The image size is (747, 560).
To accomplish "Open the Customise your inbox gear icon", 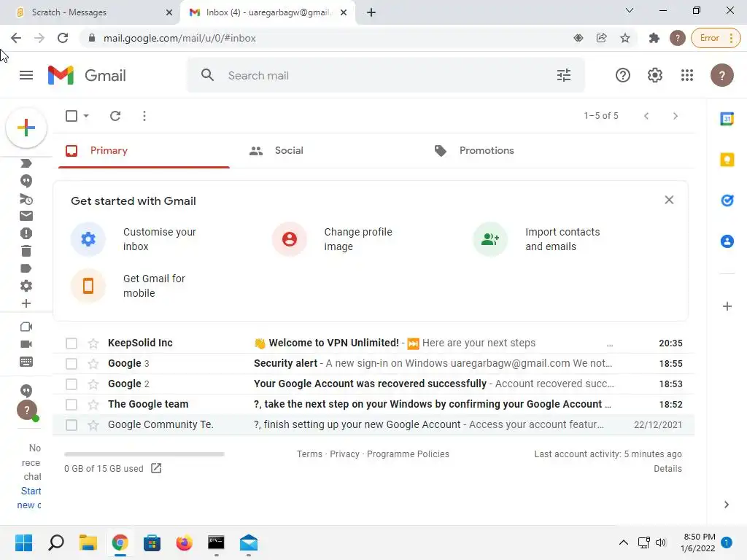I will [x=88, y=239].
